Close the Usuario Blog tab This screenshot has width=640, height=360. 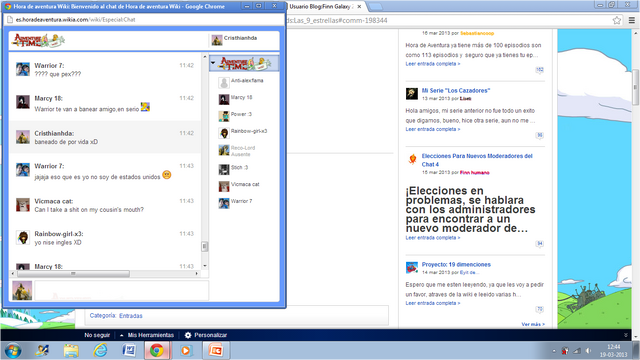coord(359,7)
